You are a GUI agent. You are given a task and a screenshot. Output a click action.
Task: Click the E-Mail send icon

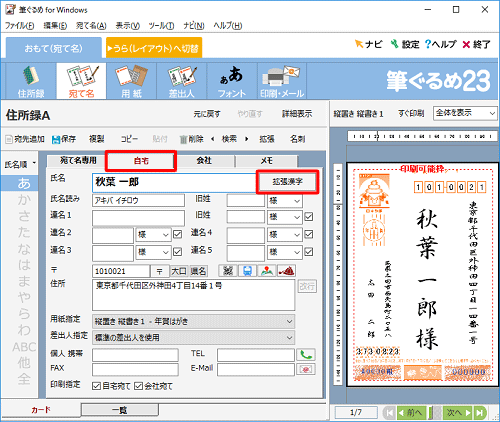[306, 369]
